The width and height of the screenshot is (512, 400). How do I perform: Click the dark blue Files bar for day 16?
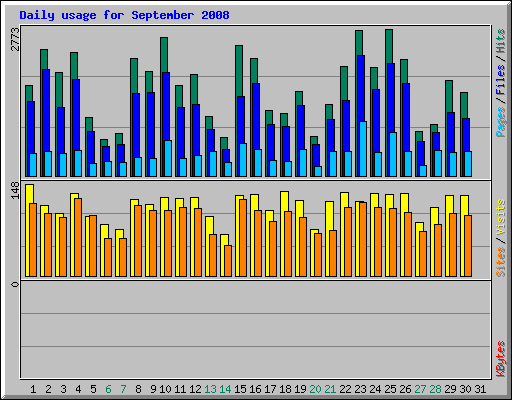click(x=256, y=116)
